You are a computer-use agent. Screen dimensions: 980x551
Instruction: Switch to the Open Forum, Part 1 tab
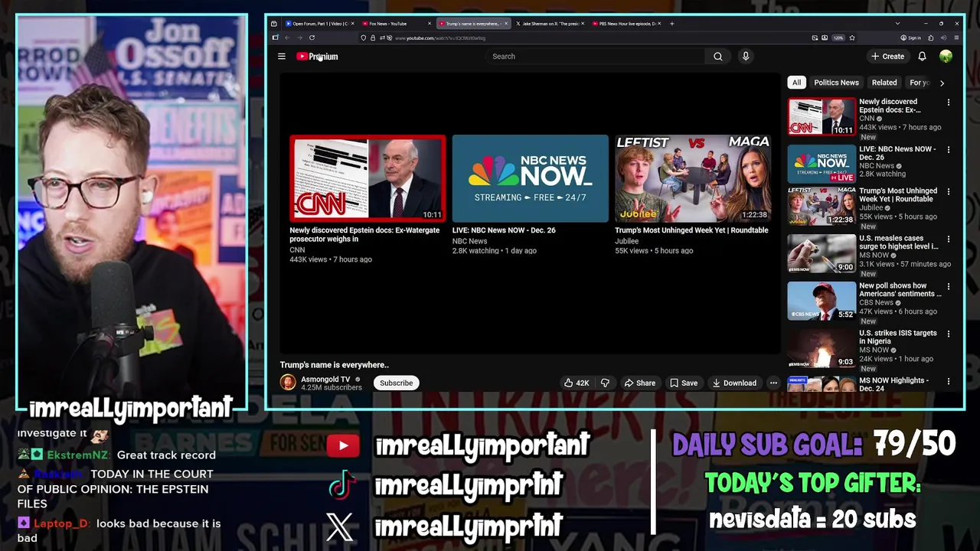pyautogui.click(x=319, y=24)
